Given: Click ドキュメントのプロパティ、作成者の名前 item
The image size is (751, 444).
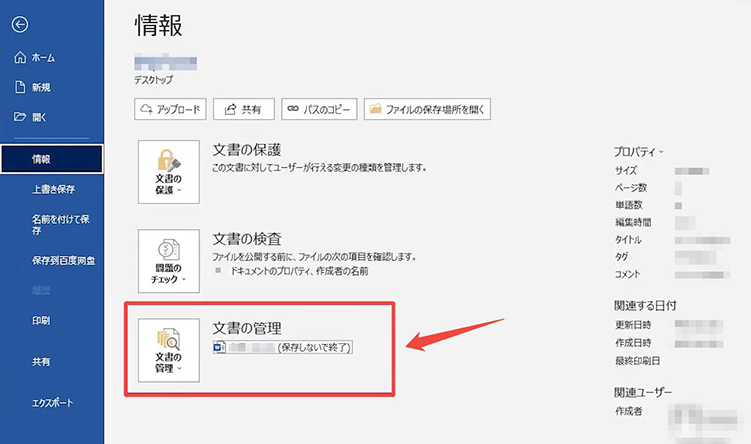Looking at the screenshot, I should [299, 271].
